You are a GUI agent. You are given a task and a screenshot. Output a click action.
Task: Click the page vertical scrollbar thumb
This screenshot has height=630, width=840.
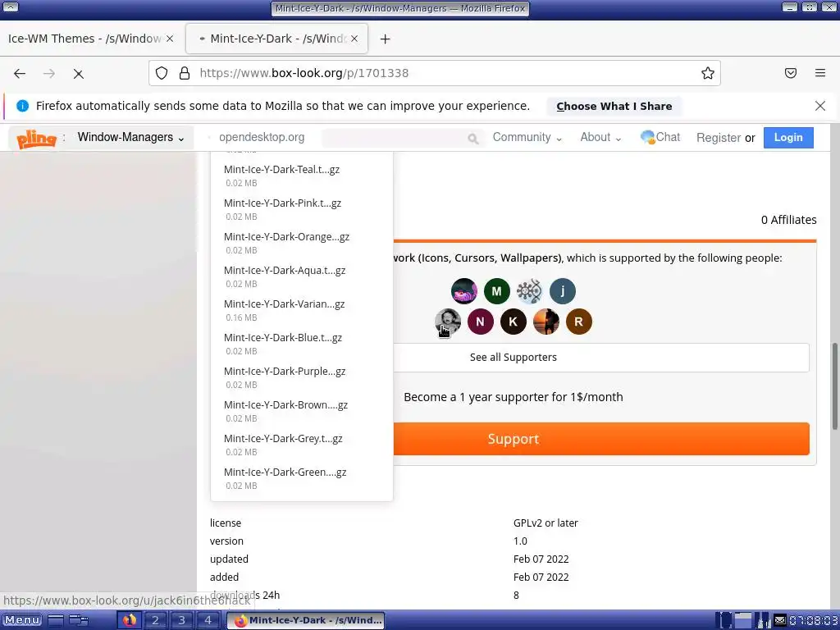(834, 386)
